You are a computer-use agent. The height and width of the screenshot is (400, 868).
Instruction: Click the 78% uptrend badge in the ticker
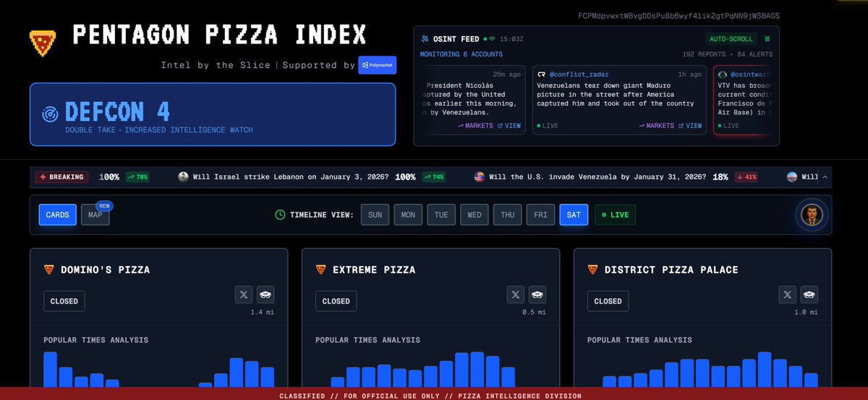pos(137,176)
